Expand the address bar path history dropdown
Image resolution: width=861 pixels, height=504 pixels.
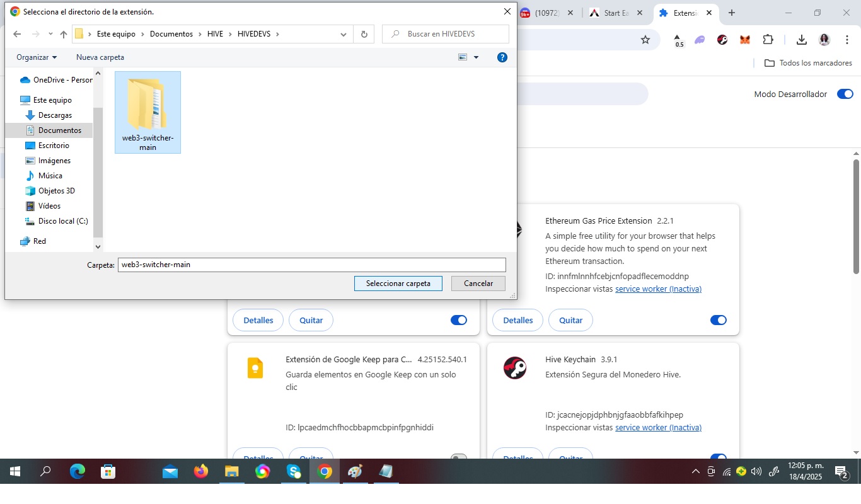(x=344, y=34)
